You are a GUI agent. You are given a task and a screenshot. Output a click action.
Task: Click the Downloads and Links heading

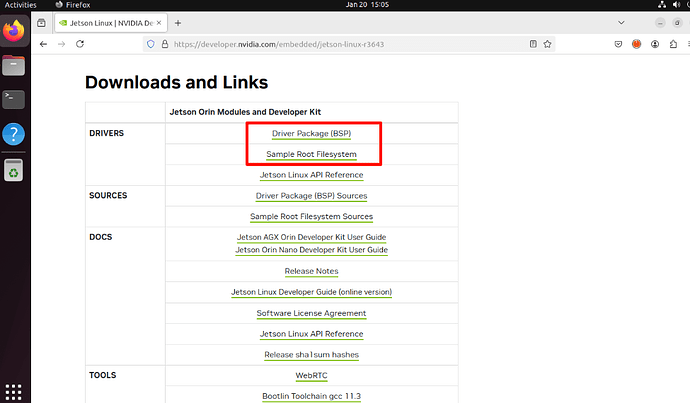[x=176, y=82]
